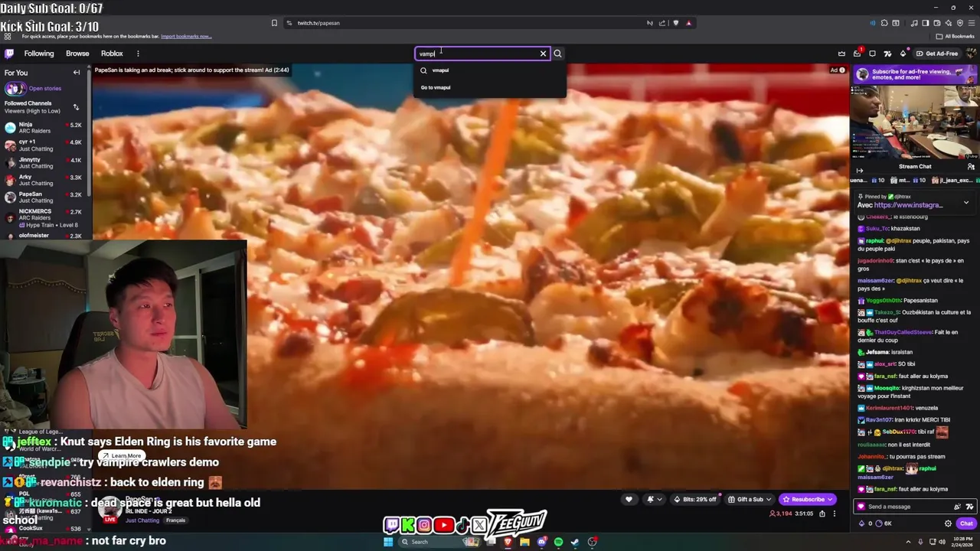Toggle the browser sidebar panel icon
This screenshot has width=980, height=551.
pos(926,23)
